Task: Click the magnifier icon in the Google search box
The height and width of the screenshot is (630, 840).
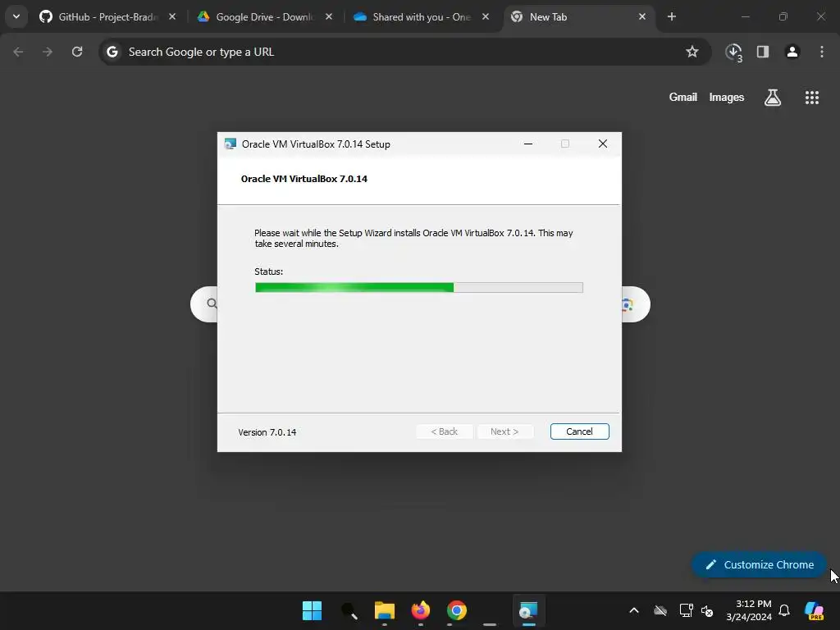Action: pyautogui.click(x=212, y=304)
